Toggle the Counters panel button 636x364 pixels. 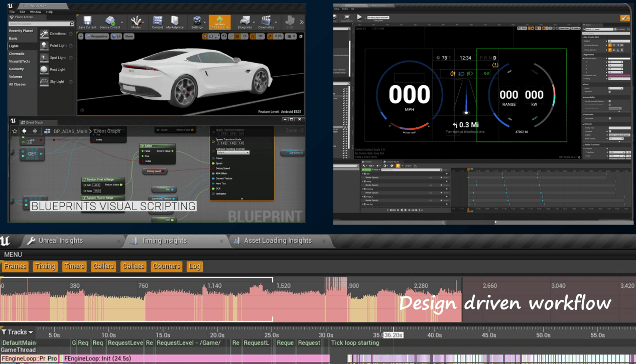coord(167,266)
